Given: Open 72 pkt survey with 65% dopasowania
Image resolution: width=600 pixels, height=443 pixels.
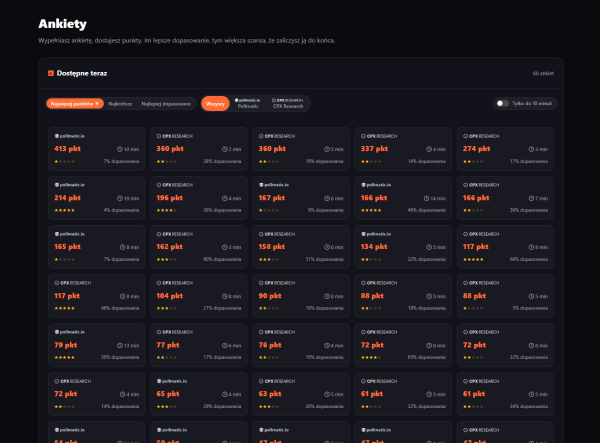Looking at the screenshot, I should [403, 345].
